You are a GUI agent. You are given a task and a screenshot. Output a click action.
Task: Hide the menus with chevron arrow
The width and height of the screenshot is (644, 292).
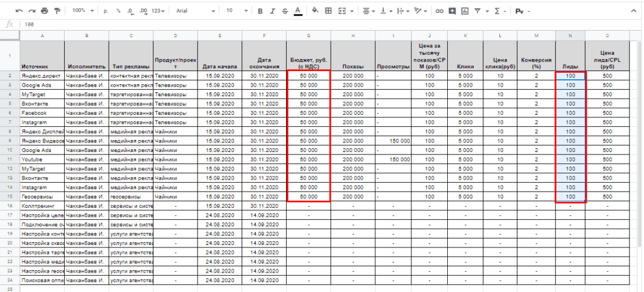pos(633,11)
